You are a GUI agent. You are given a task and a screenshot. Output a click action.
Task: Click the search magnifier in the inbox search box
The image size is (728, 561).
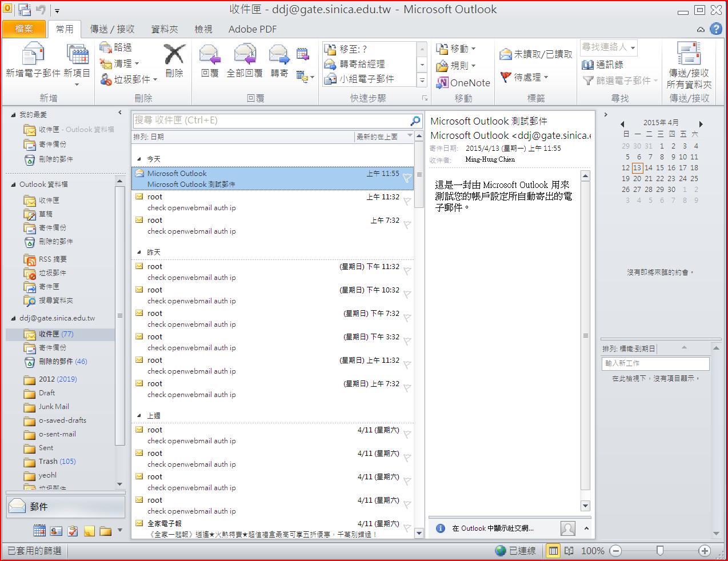coord(415,121)
